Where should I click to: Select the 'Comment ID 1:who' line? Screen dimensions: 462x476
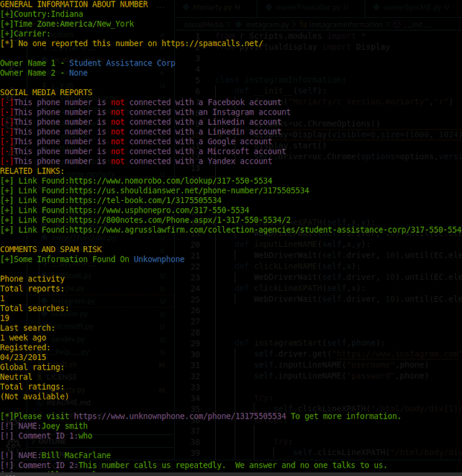(x=46, y=436)
